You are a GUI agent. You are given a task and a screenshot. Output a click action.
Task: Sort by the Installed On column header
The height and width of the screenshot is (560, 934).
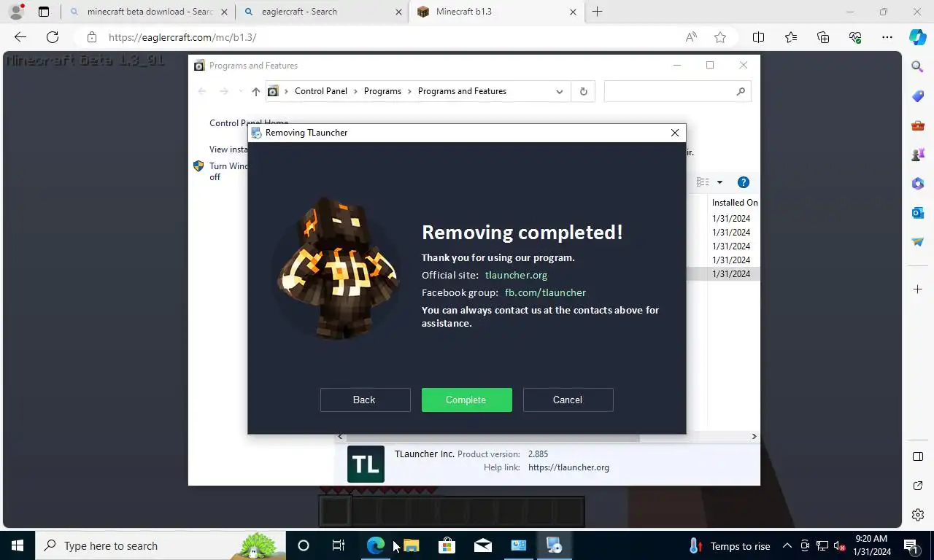[x=735, y=203]
